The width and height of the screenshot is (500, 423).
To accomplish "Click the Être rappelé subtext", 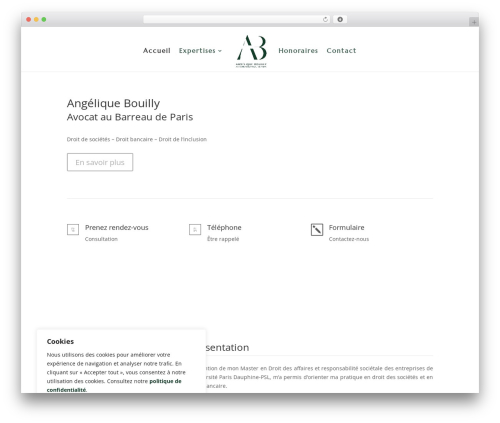I will 223,239.
